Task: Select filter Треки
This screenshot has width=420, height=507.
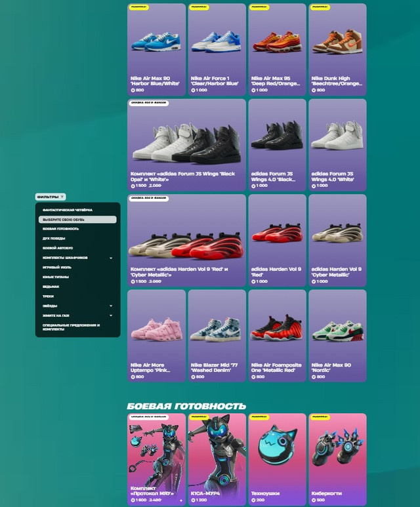Action: pyautogui.click(x=48, y=296)
